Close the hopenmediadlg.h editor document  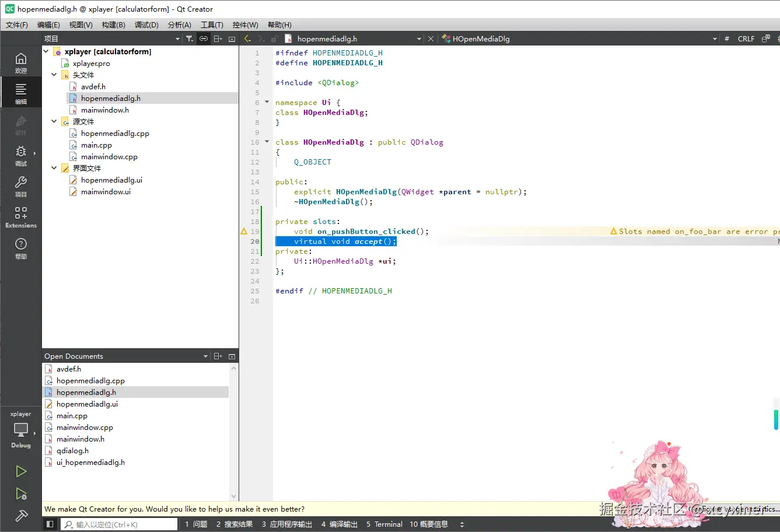[x=431, y=38]
